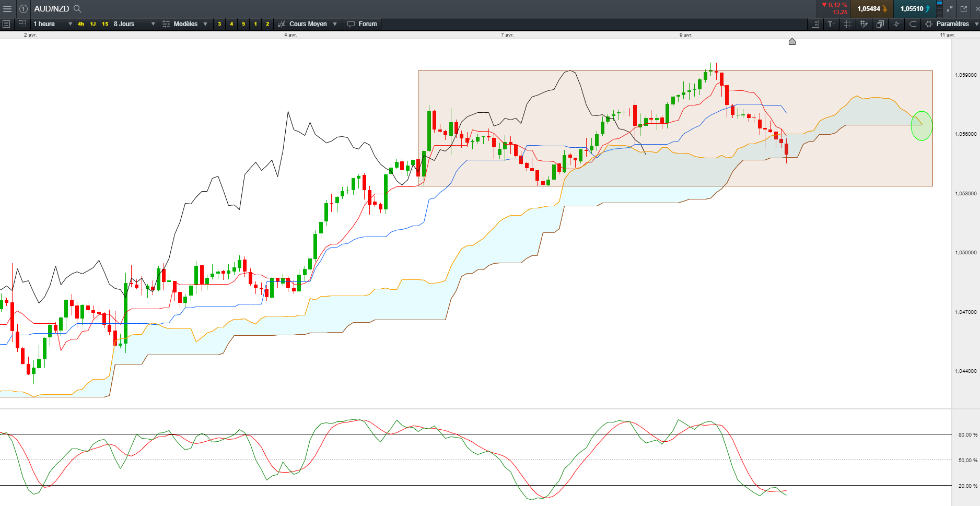The width and height of the screenshot is (980, 506).
Task: Enable the crosshair grid tool
Action: tap(848, 24)
